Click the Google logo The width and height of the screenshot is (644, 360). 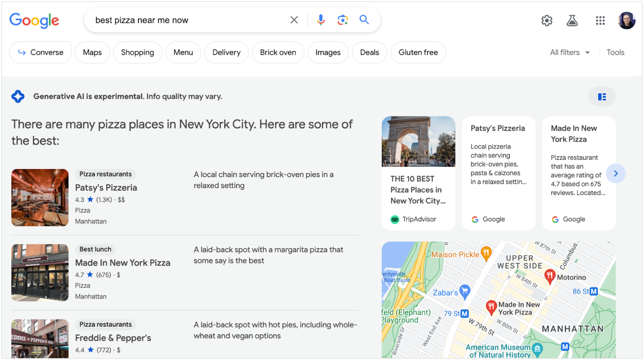tap(34, 20)
